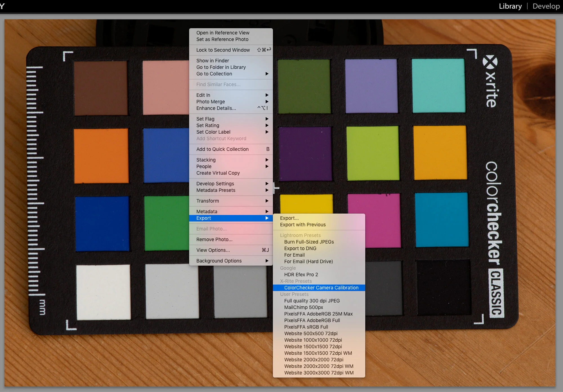
Task: Open View Options...
Action: tap(231, 250)
